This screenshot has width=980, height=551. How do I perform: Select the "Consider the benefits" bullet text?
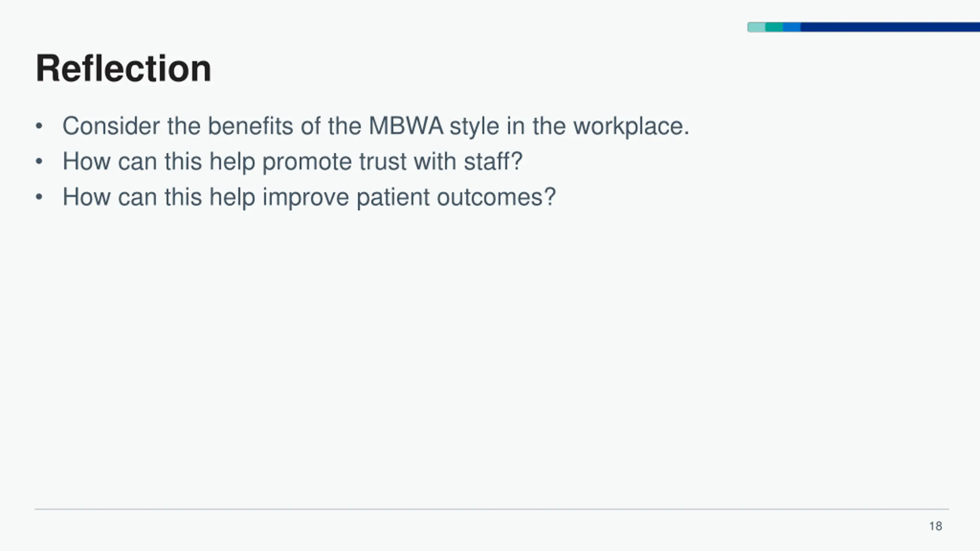pos(376,126)
